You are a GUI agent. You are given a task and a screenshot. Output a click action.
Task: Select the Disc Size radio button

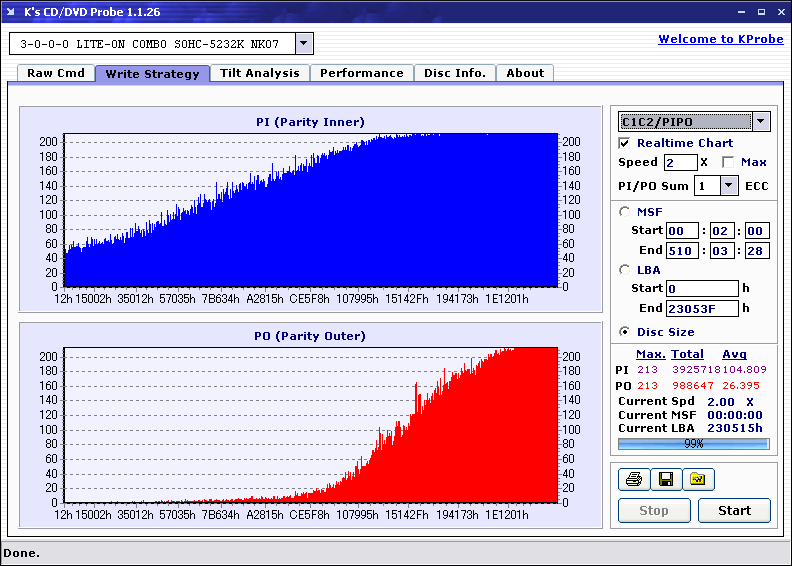(x=625, y=332)
